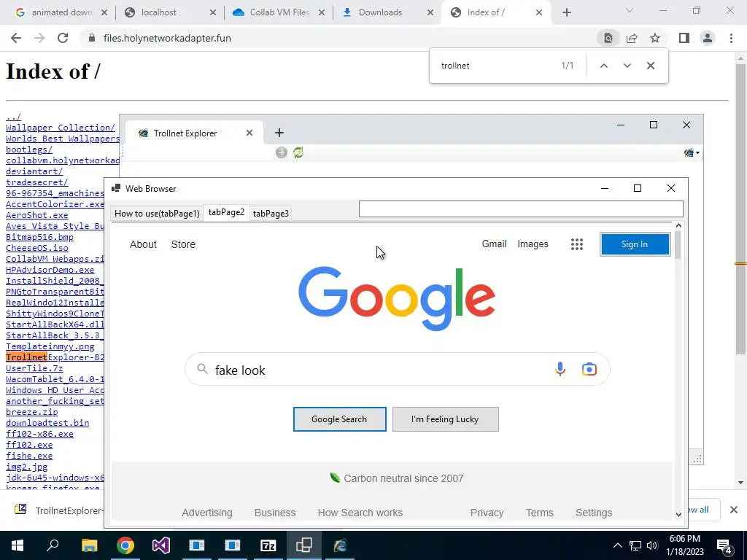747x560 pixels.
Task: Open How Search works link
Action: pyautogui.click(x=360, y=513)
